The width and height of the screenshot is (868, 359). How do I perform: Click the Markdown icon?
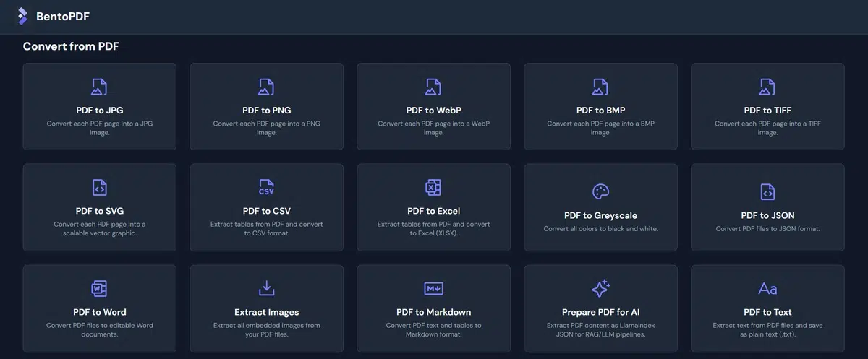click(433, 289)
